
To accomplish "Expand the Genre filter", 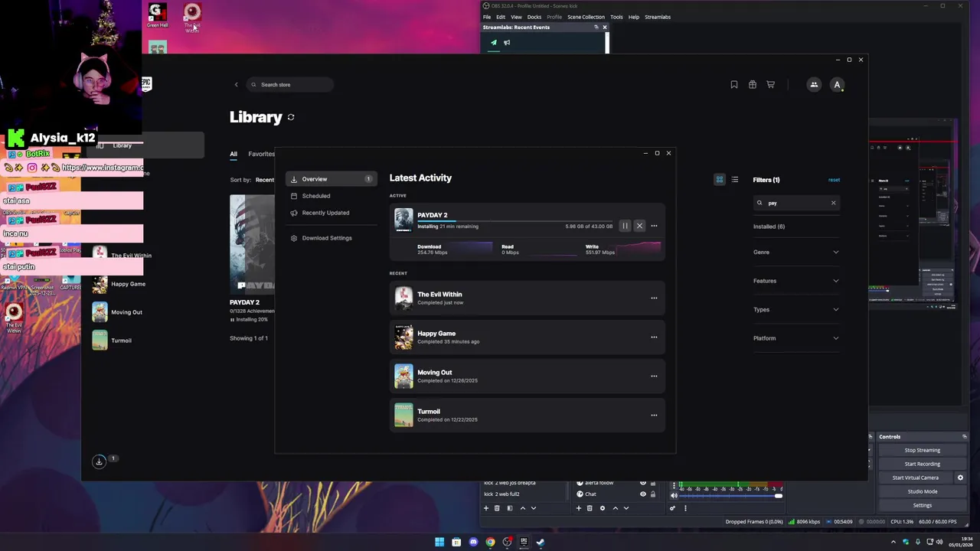I will tap(796, 253).
